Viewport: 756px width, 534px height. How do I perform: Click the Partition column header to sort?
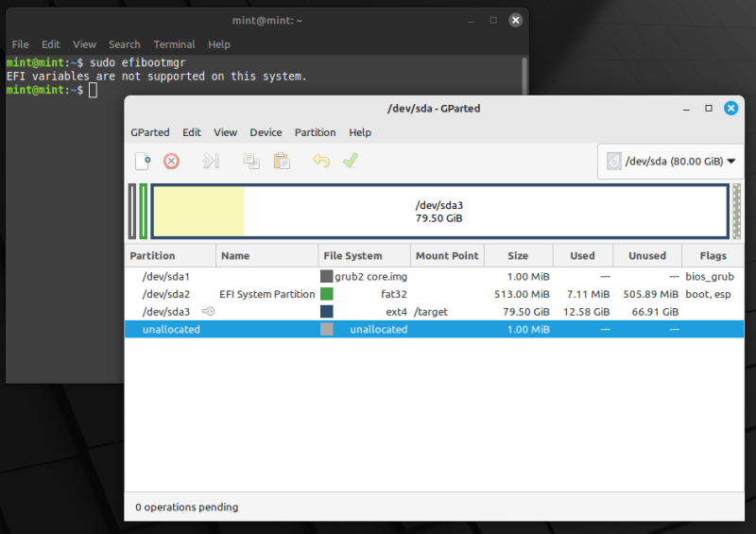(x=170, y=256)
